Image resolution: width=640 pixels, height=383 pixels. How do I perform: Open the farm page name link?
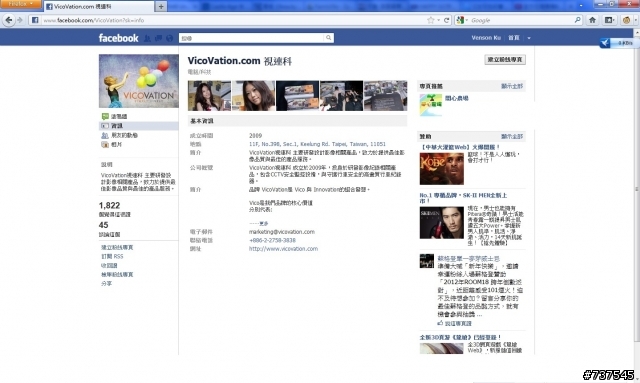coord(456,98)
